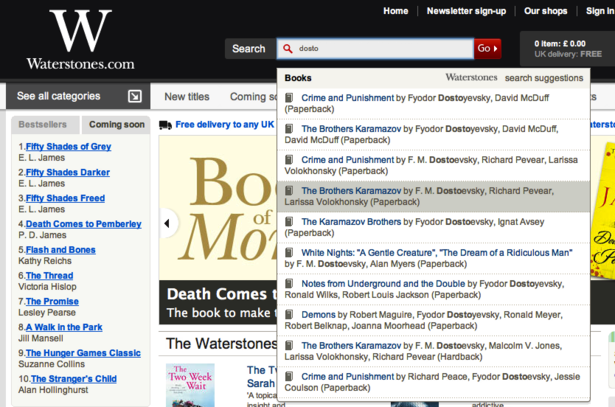Click the left carousel arrow

click(169, 223)
